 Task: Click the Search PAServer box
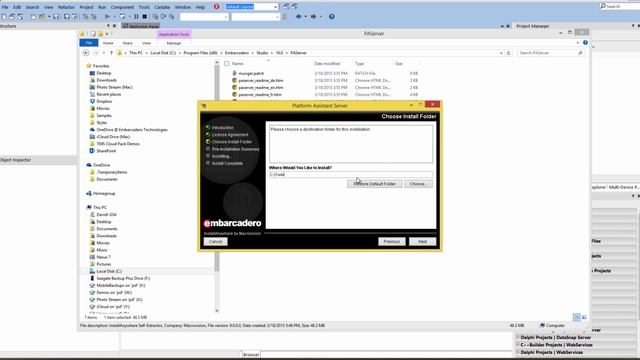550,53
